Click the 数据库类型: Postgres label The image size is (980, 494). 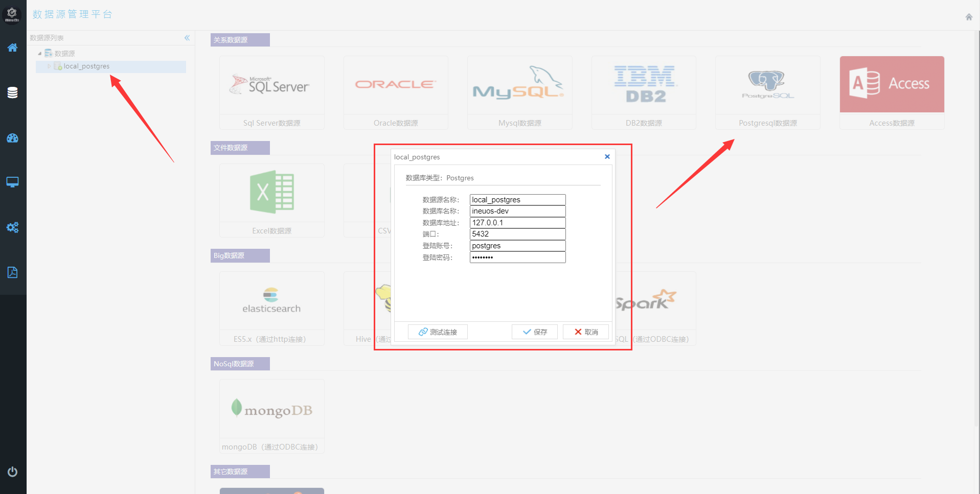click(x=440, y=178)
